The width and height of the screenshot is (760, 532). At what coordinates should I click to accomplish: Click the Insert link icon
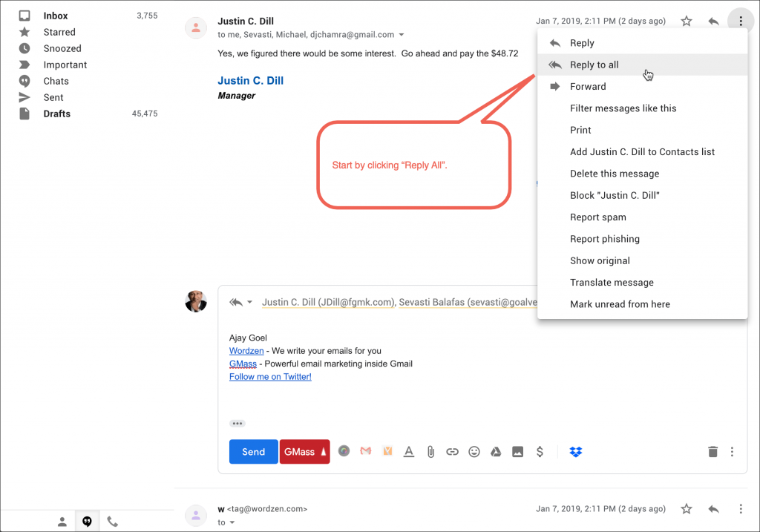coord(452,451)
